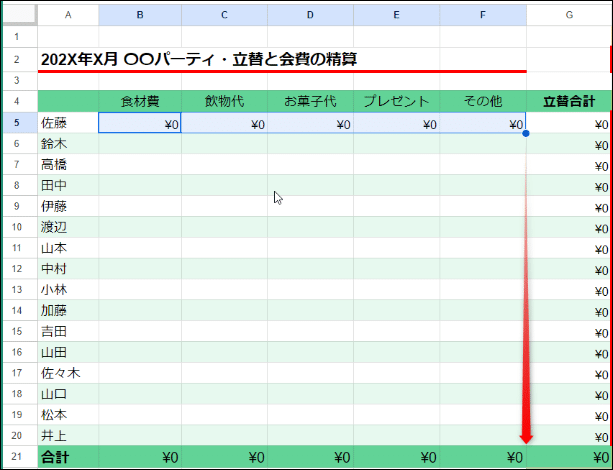Click the 合計 label in row 21
The width and height of the screenshot is (613, 470).
68,456
